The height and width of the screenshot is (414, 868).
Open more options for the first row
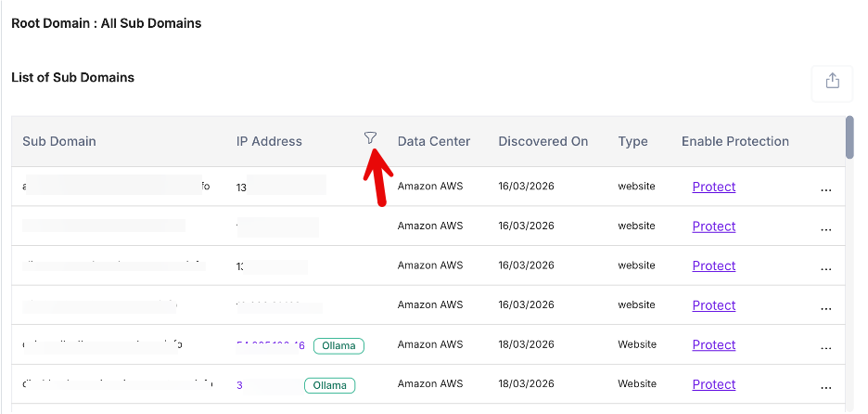click(825, 189)
